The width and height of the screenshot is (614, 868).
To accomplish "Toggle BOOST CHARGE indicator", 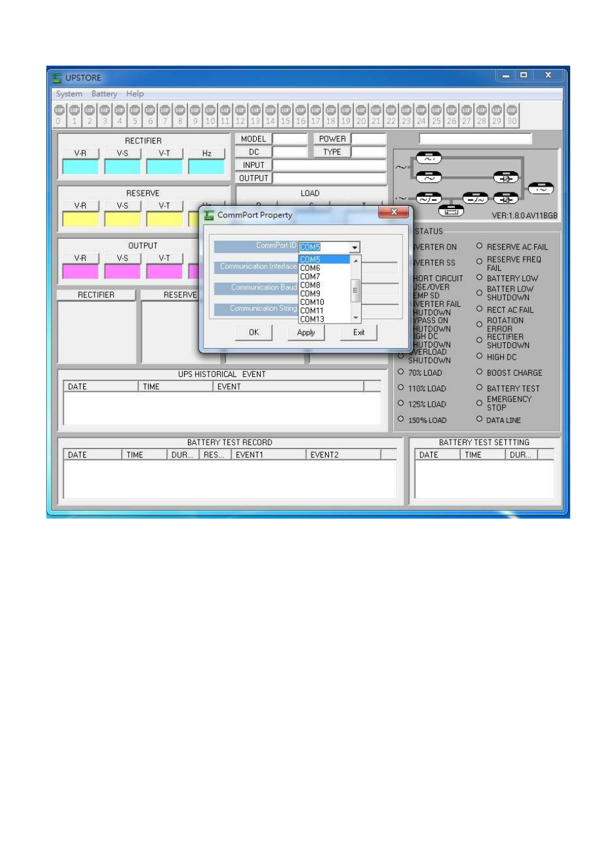I will (479, 371).
